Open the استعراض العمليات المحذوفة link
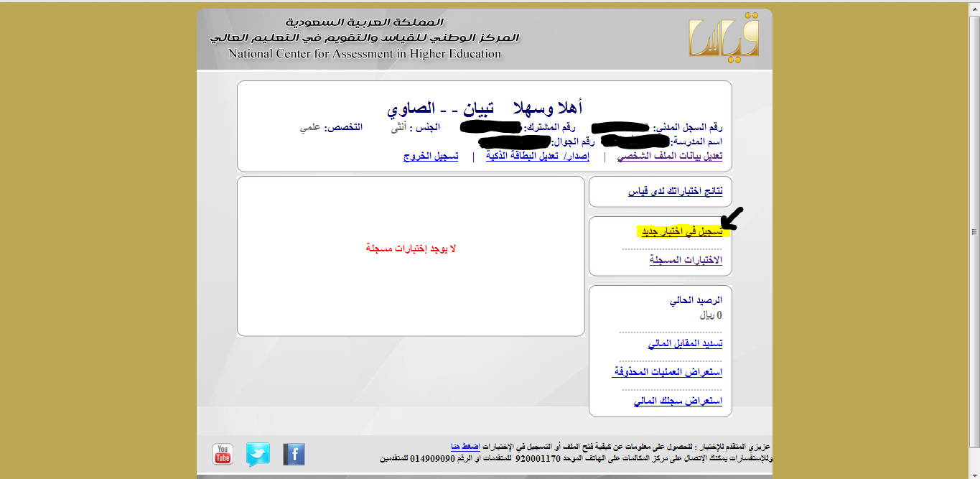This screenshot has width=980, height=479. [667, 372]
